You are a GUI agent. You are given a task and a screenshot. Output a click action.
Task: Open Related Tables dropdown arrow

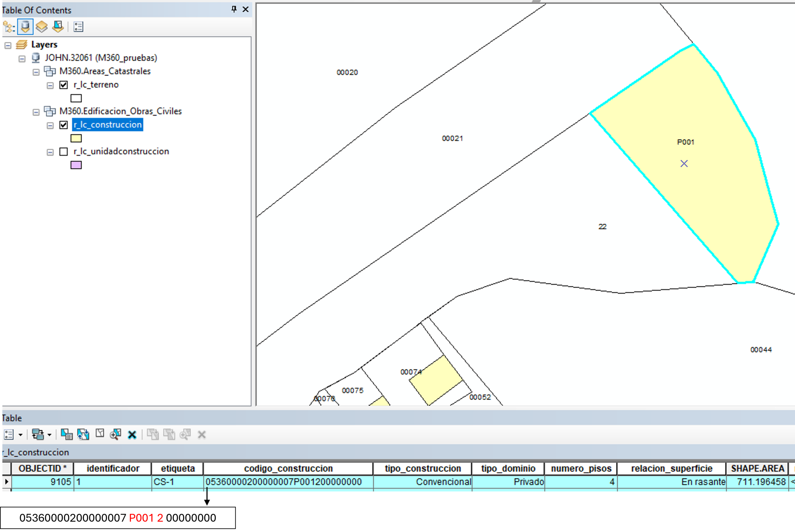click(49, 434)
